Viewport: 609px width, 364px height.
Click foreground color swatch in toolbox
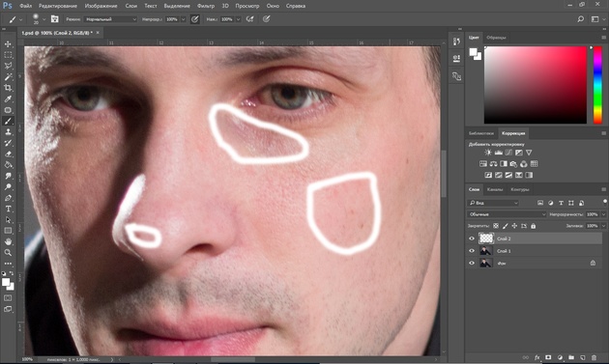[x=6, y=283]
